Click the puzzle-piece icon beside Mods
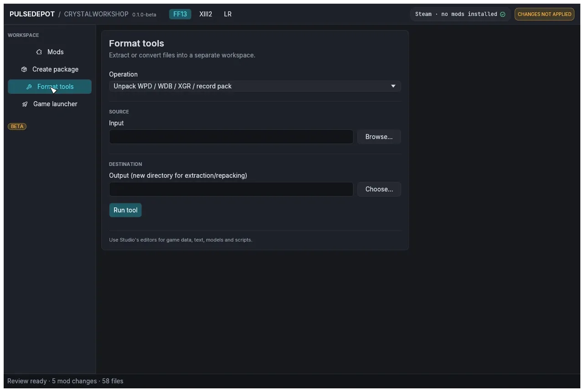 pyautogui.click(x=39, y=52)
